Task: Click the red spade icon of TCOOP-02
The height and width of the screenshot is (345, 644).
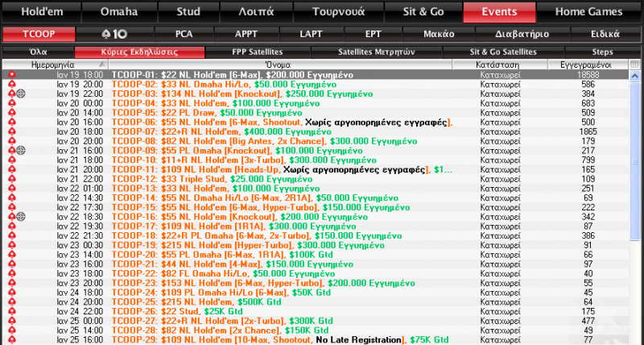Action: pyautogui.click(x=12, y=85)
